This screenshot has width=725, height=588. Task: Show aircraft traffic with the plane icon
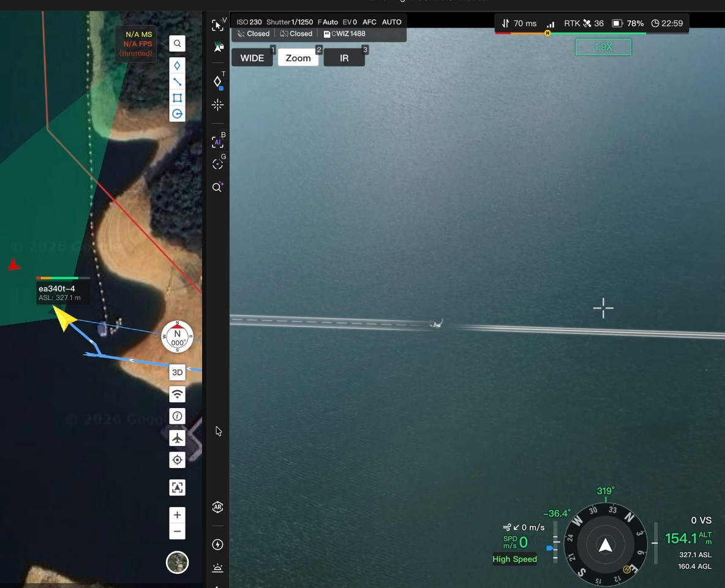(x=177, y=438)
